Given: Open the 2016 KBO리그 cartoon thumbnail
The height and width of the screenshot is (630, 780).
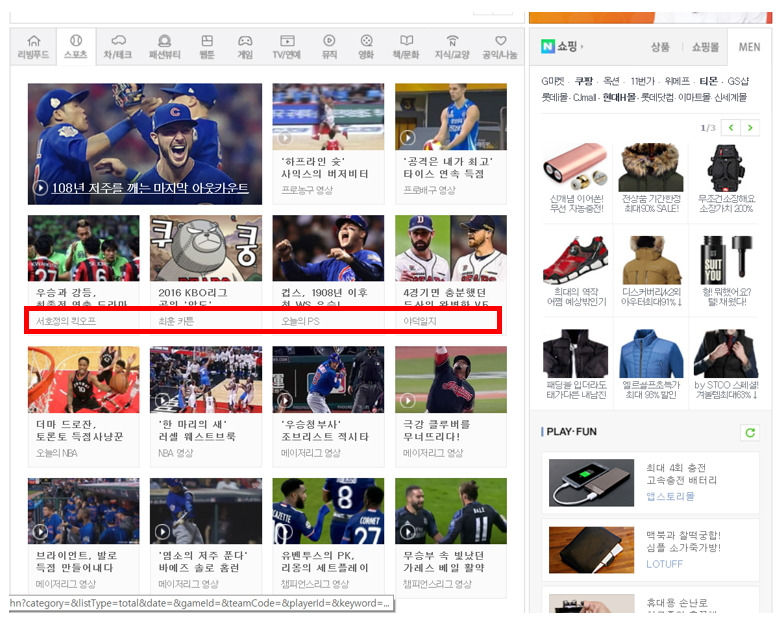Looking at the screenshot, I should (x=206, y=248).
